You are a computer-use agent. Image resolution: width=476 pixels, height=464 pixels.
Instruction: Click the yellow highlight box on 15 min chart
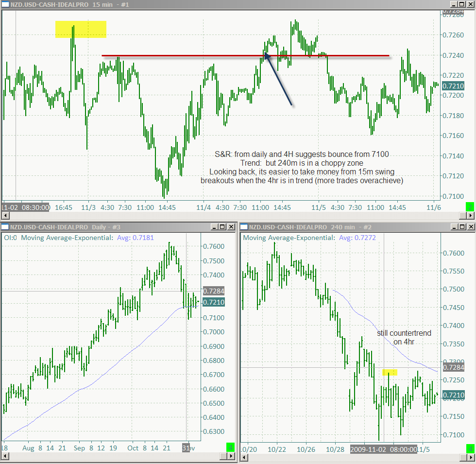pos(81,30)
